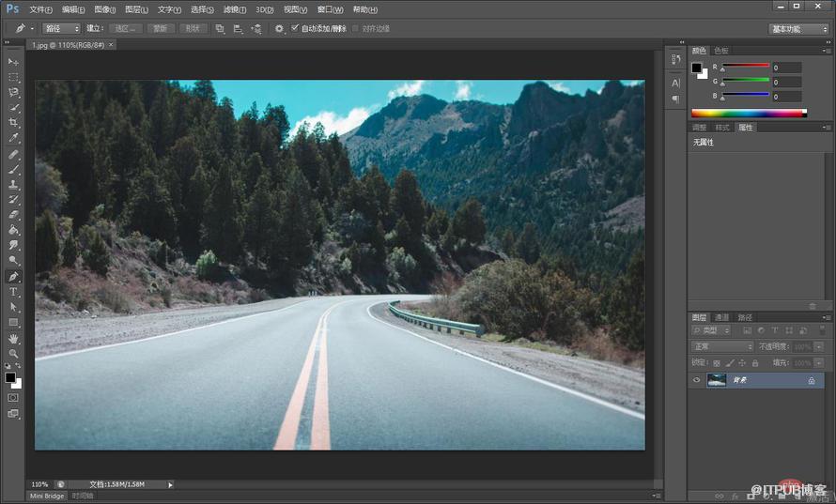The width and height of the screenshot is (836, 504).
Task: Select the Crop tool
Action: (x=13, y=122)
